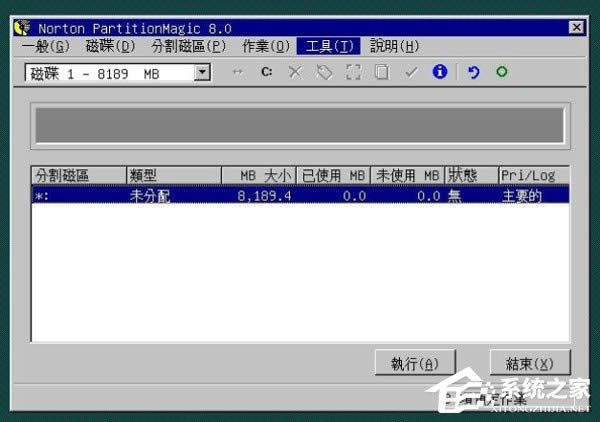Viewport: 600px width, 422px height.
Task: Click the blue info icon
Action: (x=439, y=72)
